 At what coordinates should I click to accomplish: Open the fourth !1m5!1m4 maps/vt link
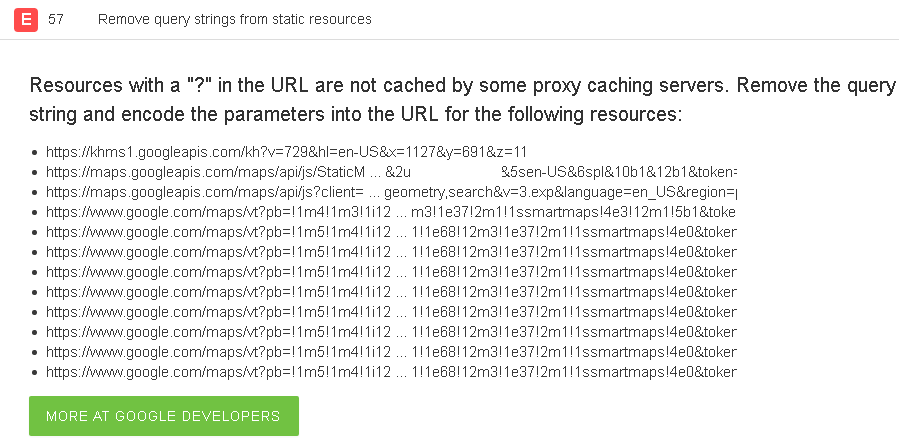[391, 292]
